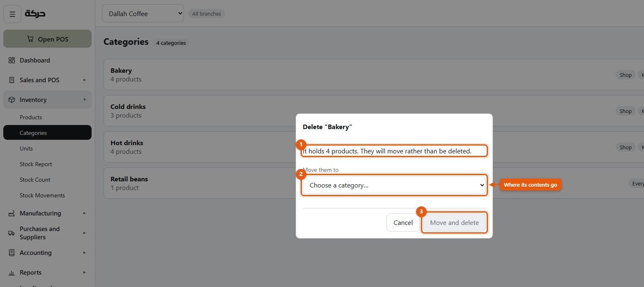Open the Products page
The image size is (644, 287).
tap(47, 117)
